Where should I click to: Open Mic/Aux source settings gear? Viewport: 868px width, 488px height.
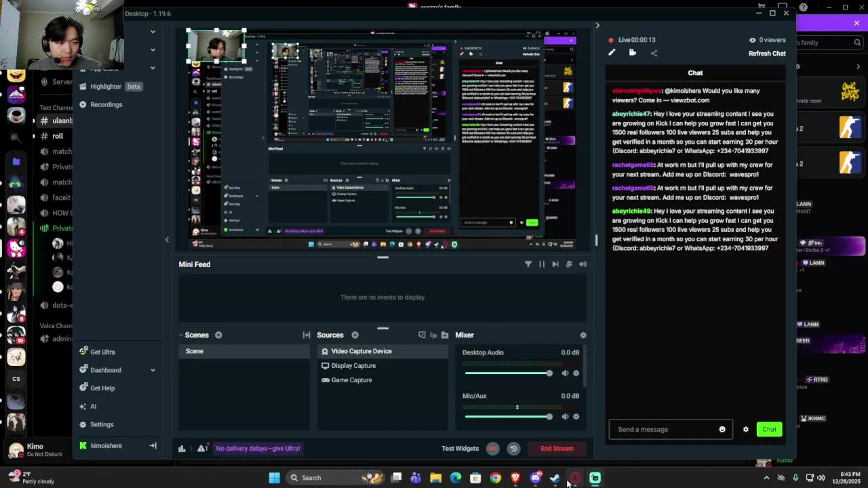click(576, 417)
